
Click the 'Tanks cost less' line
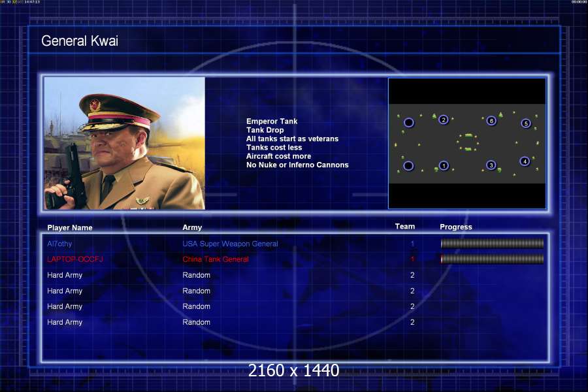tap(274, 148)
